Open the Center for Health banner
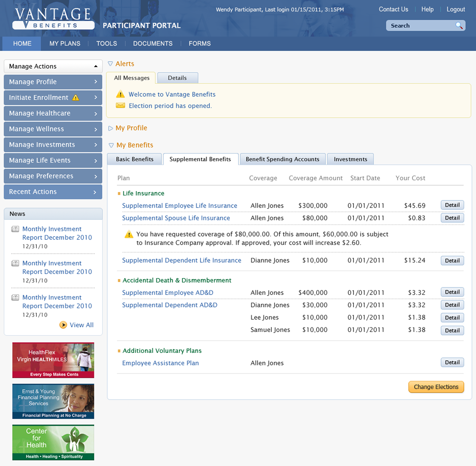The height and width of the screenshot is (466, 476). point(53,442)
